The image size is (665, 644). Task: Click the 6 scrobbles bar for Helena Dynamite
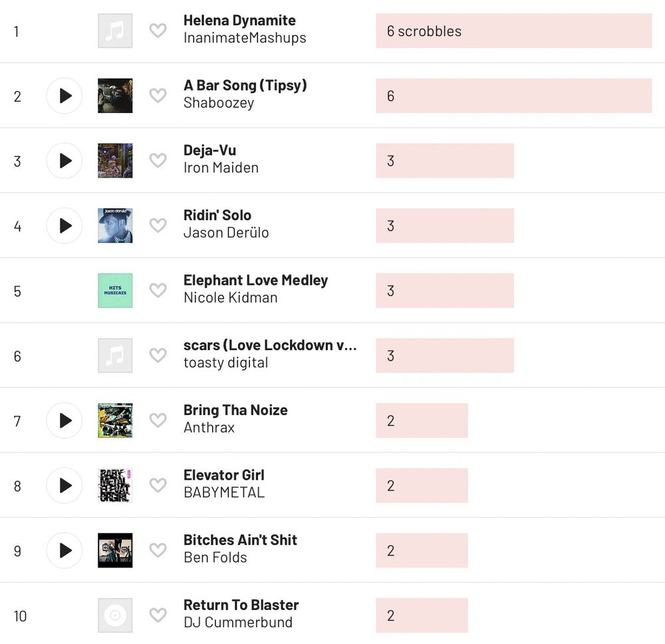[513, 31]
